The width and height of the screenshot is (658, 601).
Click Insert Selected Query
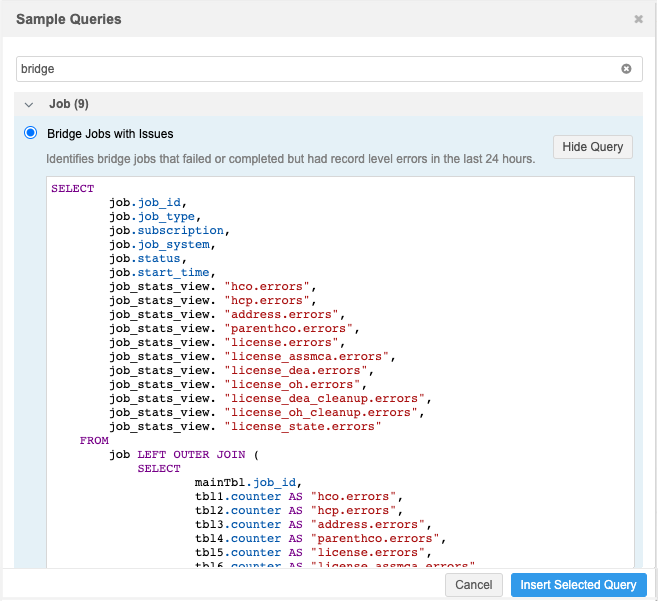coord(578,585)
